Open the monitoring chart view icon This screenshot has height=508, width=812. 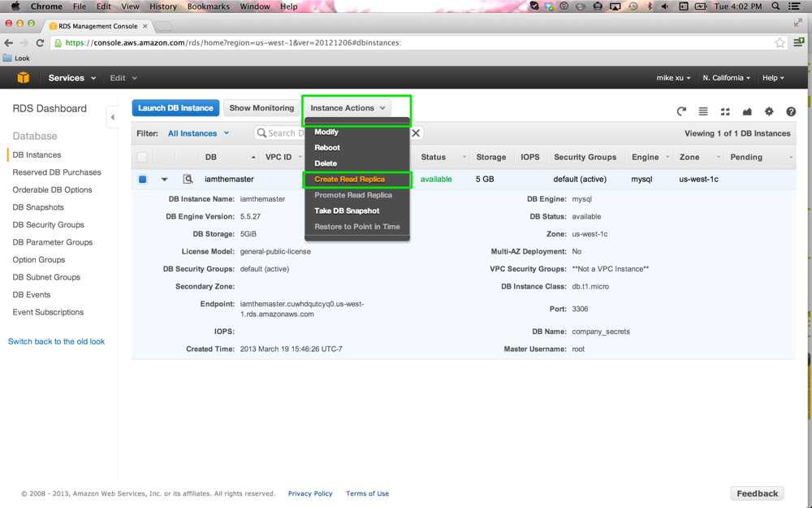pyautogui.click(x=747, y=111)
